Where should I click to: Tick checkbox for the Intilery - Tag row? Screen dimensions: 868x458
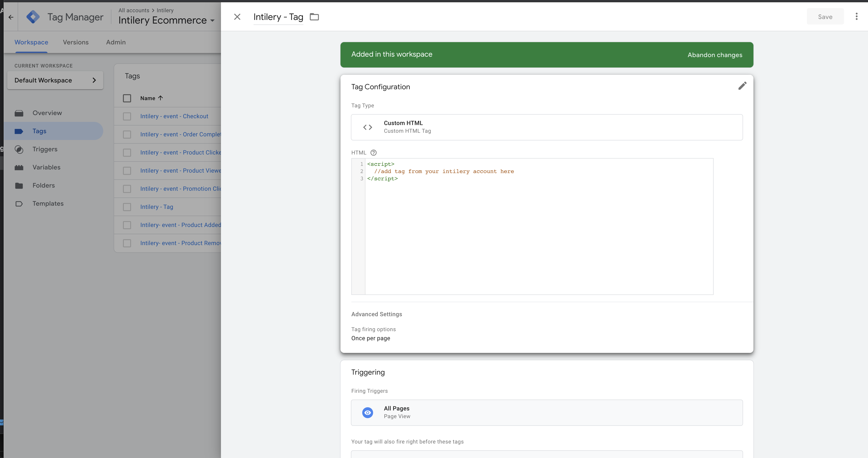(127, 207)
